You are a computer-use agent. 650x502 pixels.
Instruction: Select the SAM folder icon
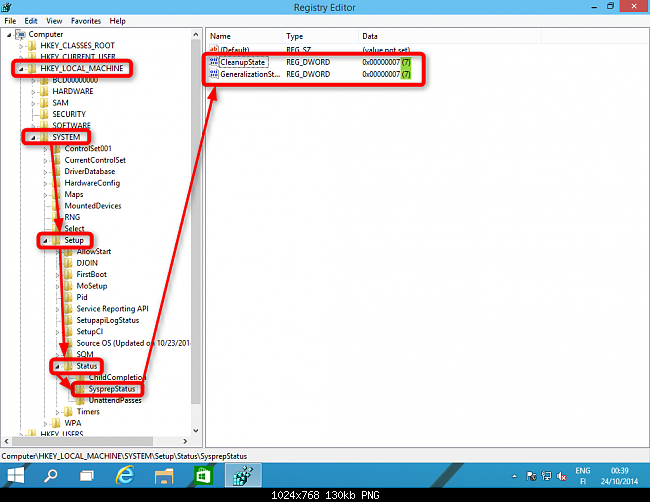click(44, 103)
